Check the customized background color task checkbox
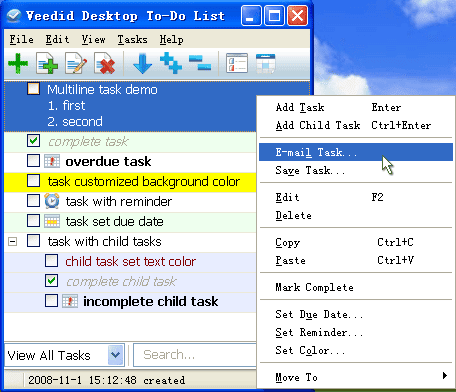Image resolution: width=456 pixels, height=392 pixels. [33, 181]
